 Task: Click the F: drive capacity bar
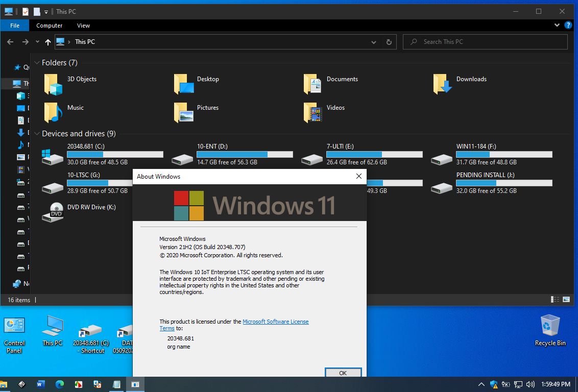coord(504,154)
